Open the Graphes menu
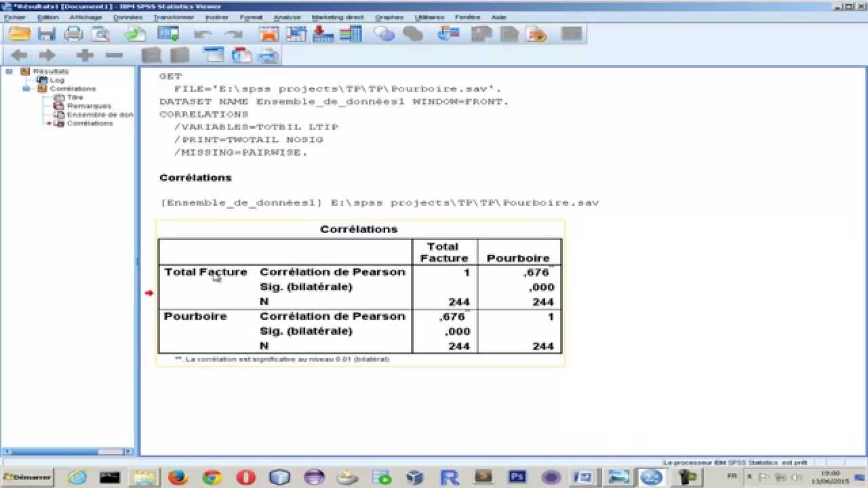868x488 pixels. [389, 17]
